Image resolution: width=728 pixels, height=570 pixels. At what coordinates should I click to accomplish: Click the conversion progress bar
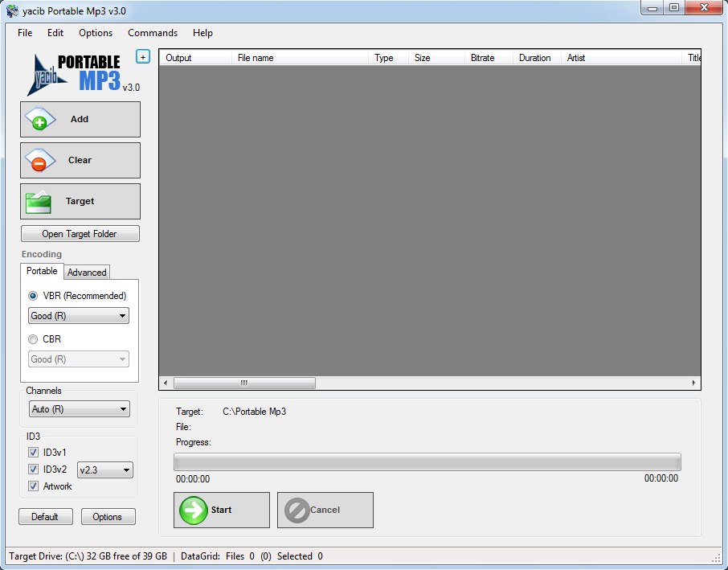click(427, 462)
